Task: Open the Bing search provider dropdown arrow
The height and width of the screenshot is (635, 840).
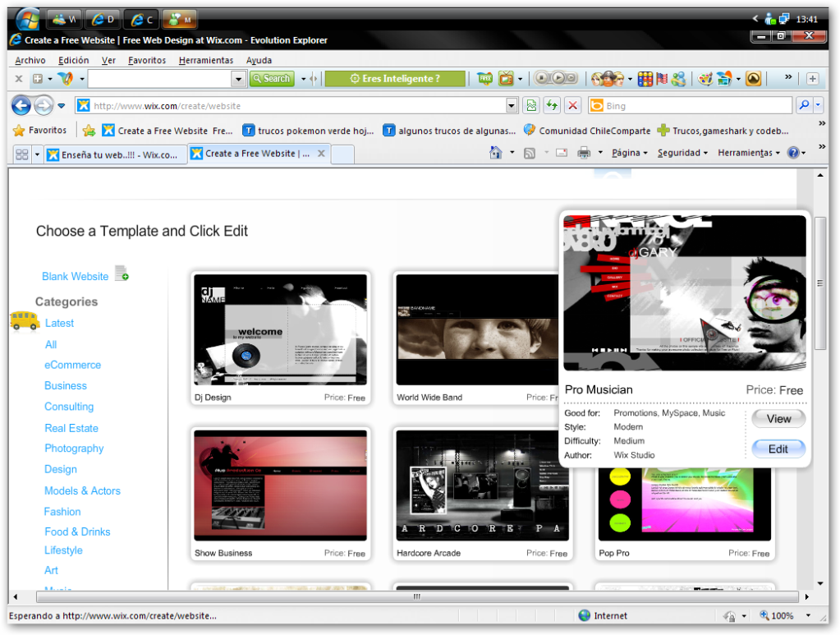Action: (818, 106)
